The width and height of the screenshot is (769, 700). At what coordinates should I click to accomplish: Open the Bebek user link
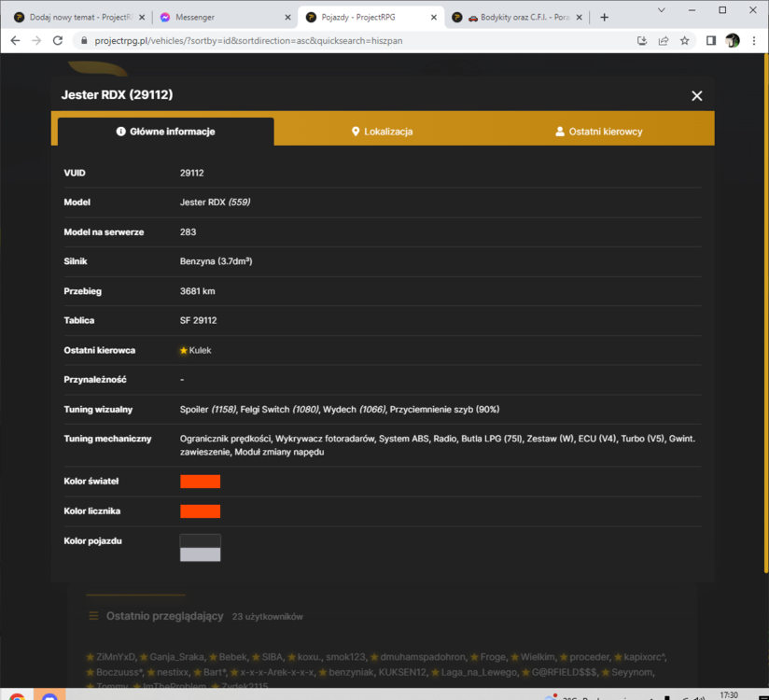click(233, 657)
